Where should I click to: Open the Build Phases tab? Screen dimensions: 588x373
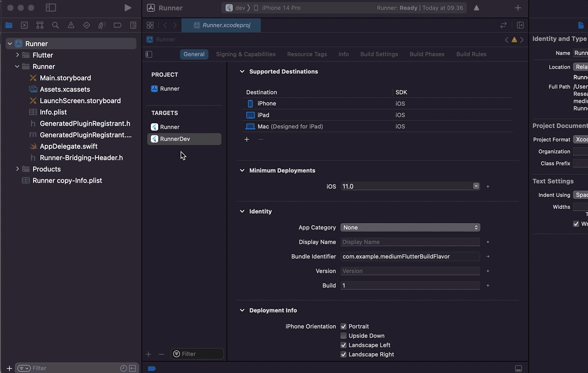click(427, 54)
